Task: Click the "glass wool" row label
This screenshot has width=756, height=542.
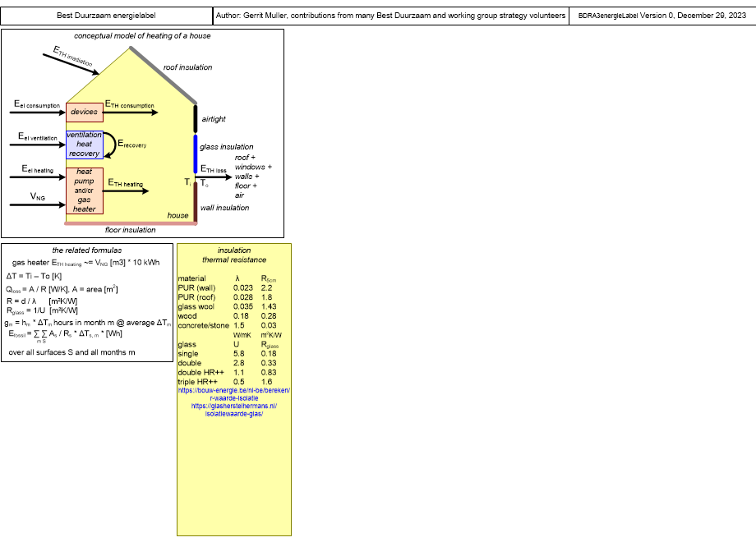Action: [196, 306]
